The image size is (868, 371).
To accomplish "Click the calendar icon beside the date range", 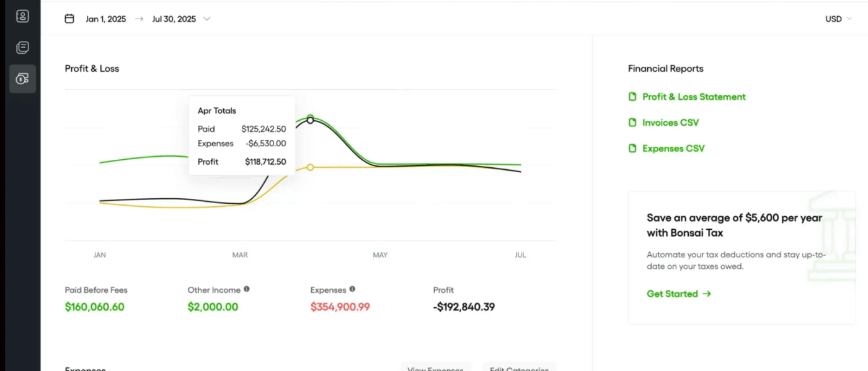I will pos(69,19).
